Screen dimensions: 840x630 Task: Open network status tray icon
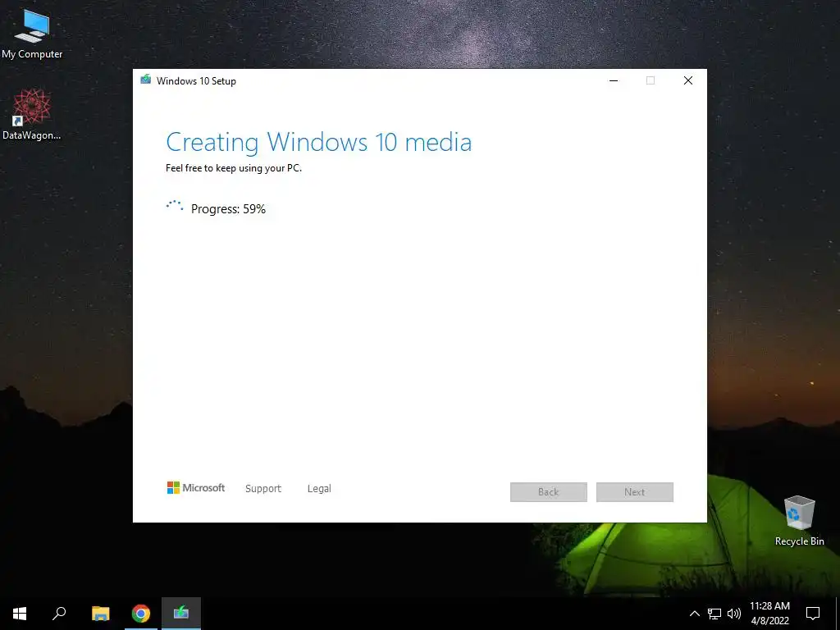tap(714, 614)
